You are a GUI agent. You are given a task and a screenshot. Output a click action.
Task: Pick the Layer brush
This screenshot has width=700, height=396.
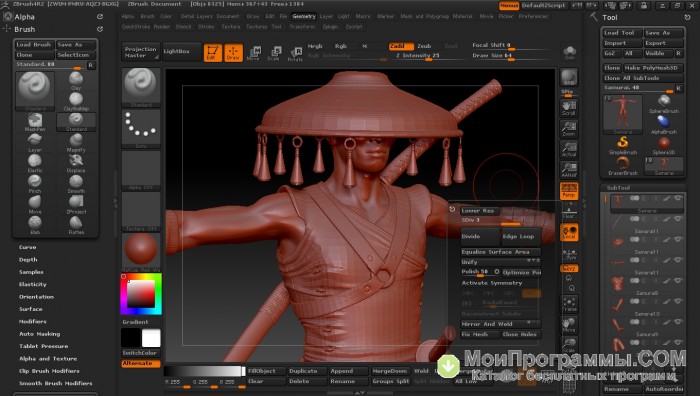click(x=35, y=143)
